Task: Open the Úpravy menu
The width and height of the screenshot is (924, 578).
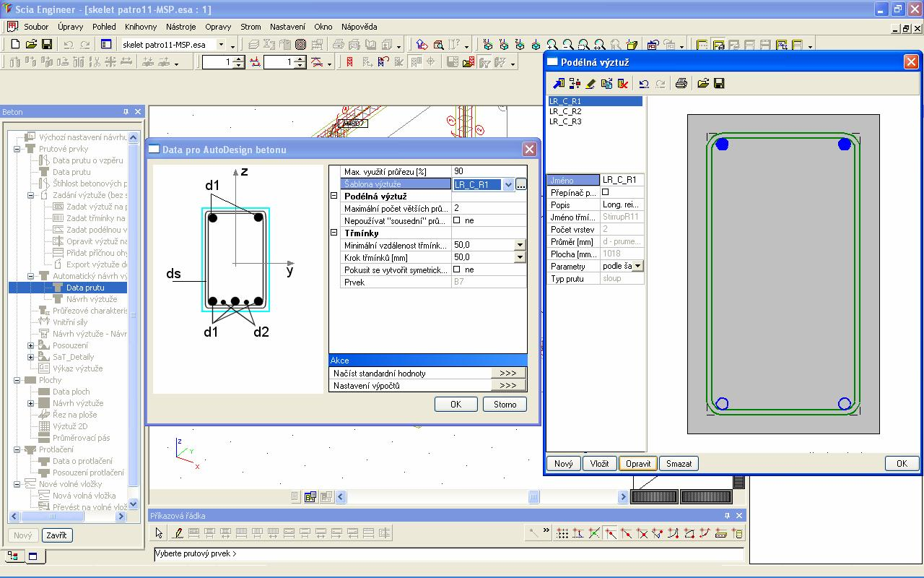Action: pos(70,27)
